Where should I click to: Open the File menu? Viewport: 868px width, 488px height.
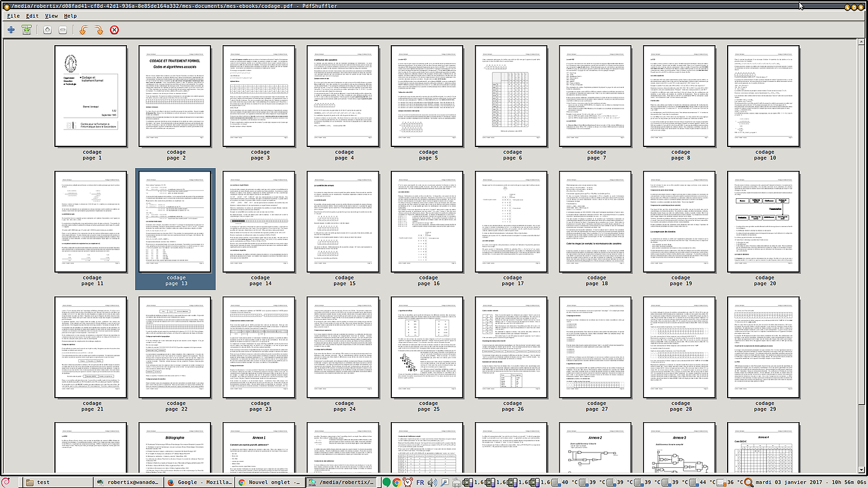[x=13, y=16]
